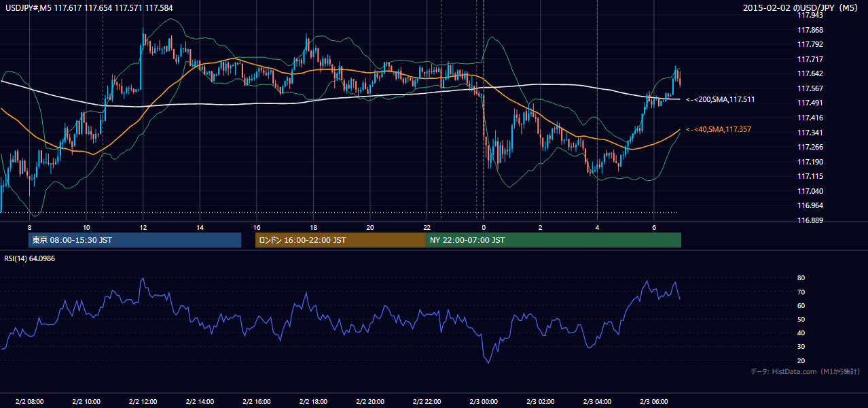Click RSI scale value 20

click(801, 360)
